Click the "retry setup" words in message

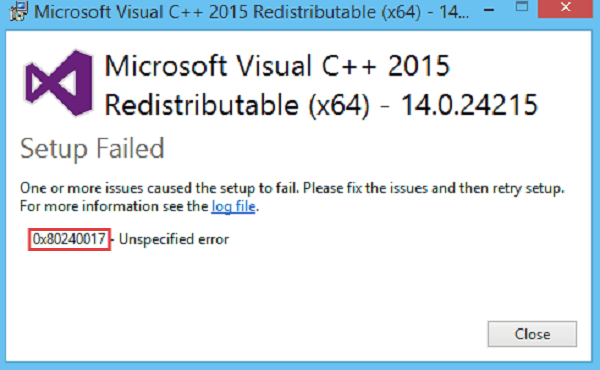(528, 189)
